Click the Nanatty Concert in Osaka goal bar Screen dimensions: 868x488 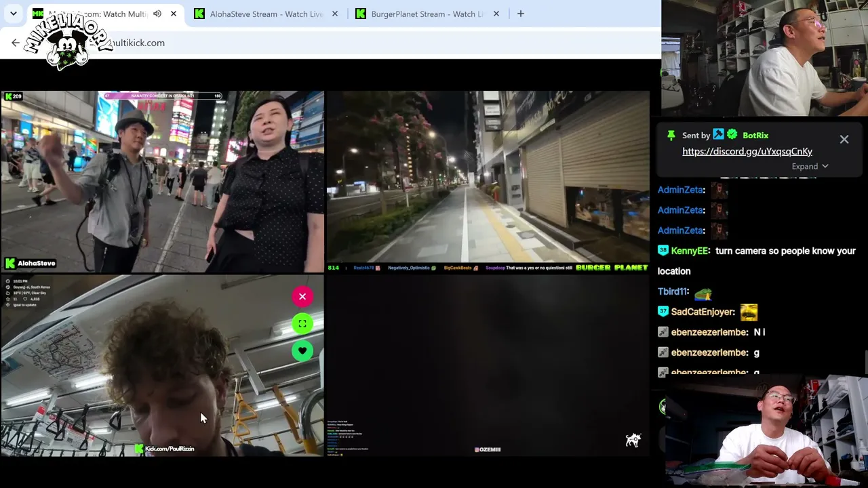163,96
